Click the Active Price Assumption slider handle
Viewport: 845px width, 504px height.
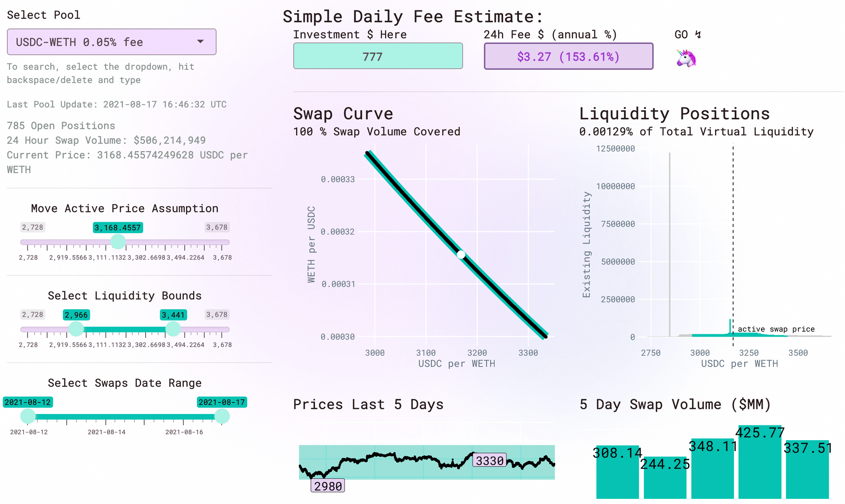point(118,242)
